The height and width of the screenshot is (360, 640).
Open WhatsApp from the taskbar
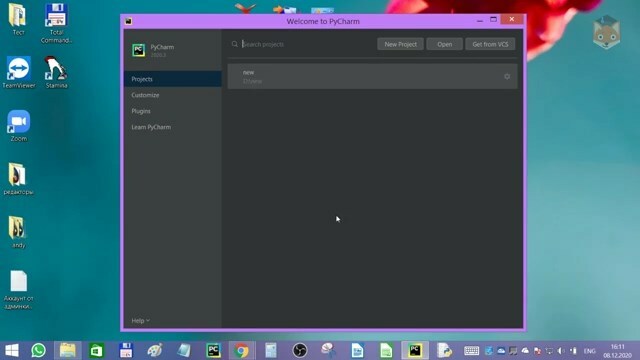pos(38,350)
